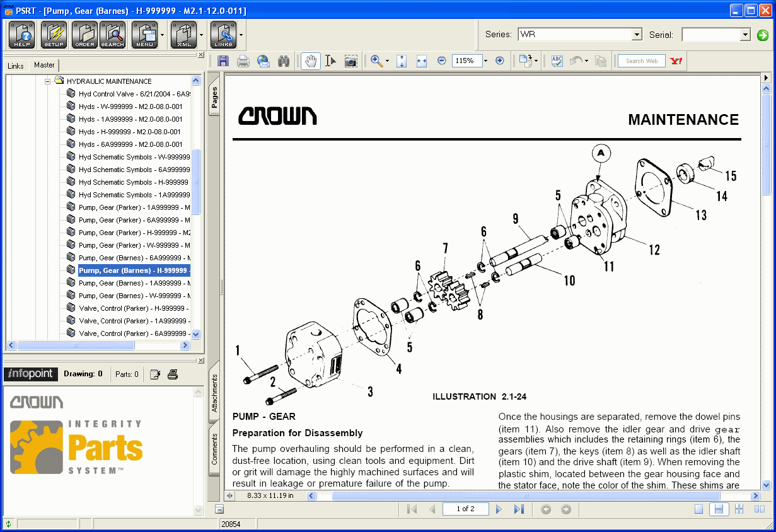Switch to Continuous Facing layout
Screen dimensions: 776x532
739,509
